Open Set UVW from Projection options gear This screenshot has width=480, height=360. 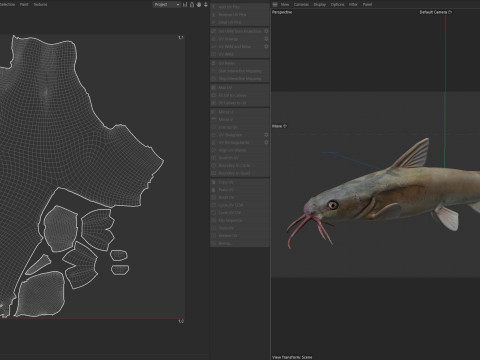point(266,31)
